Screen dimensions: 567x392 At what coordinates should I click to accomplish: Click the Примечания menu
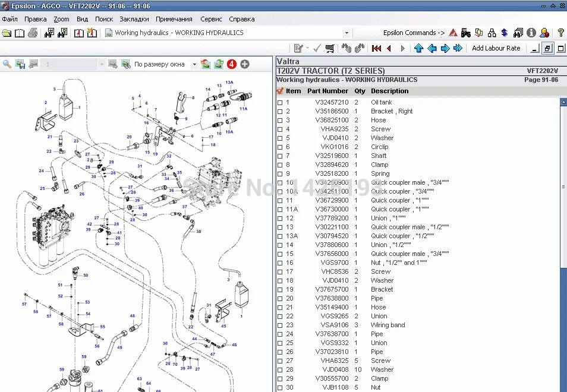tap(174, 19)
